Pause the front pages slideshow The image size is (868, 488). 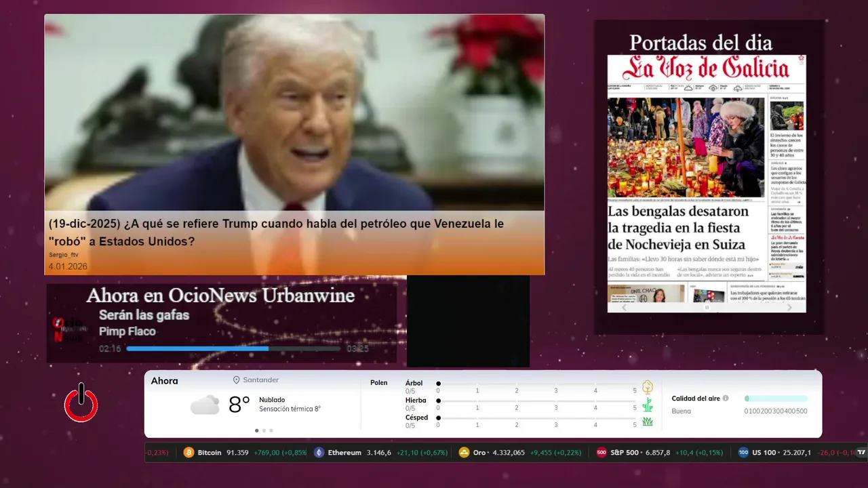tap(707, 307)
